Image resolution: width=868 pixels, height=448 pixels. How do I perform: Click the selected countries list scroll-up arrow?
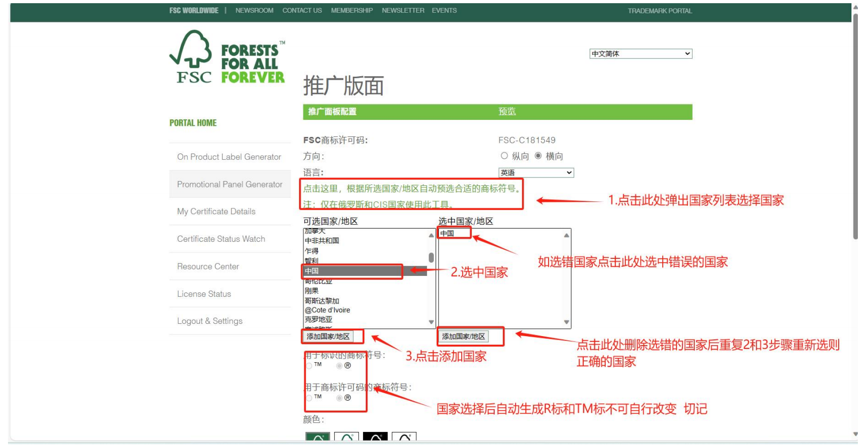click(566, 235)
